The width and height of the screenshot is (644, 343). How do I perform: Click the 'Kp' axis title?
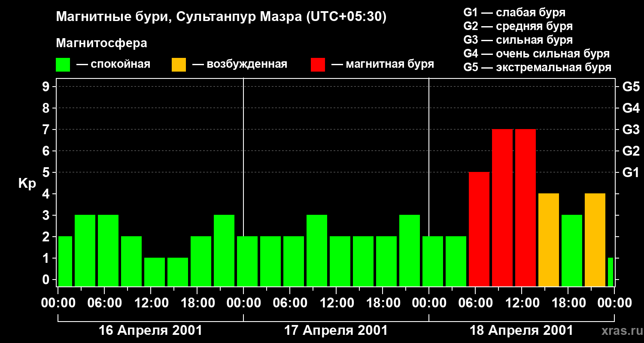27,184
